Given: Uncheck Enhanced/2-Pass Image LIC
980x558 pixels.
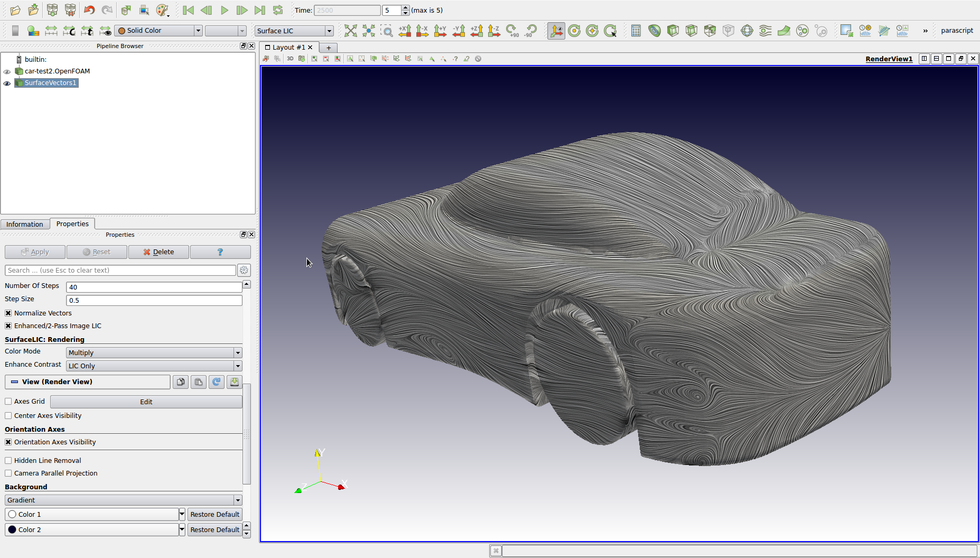Looking at the screenshot, I should [x=8, y=325].
